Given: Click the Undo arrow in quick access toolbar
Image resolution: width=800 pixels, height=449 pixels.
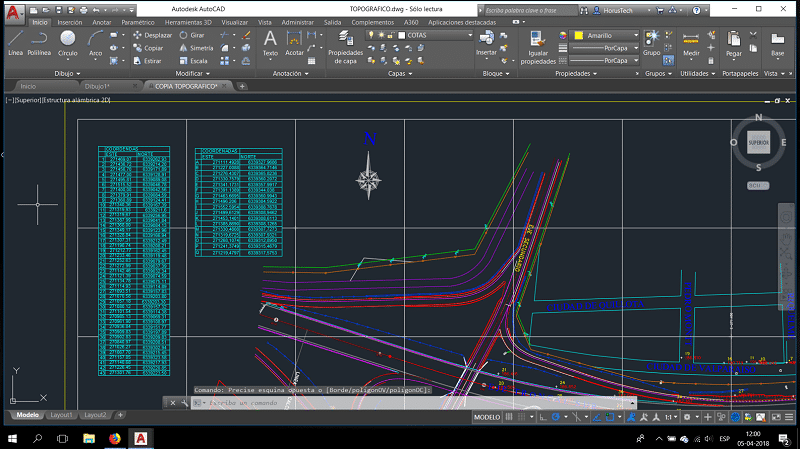Looking at the screenshot, I should 96,10.
